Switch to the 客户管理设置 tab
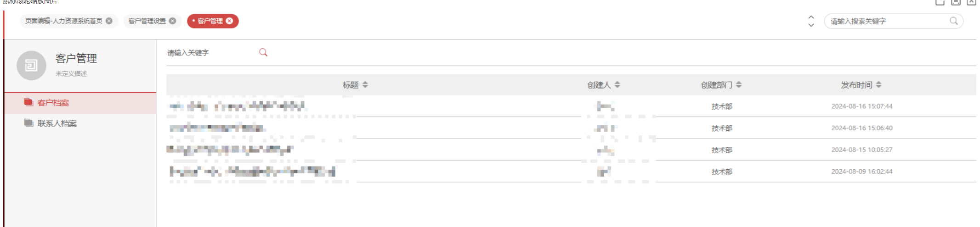 147,21
